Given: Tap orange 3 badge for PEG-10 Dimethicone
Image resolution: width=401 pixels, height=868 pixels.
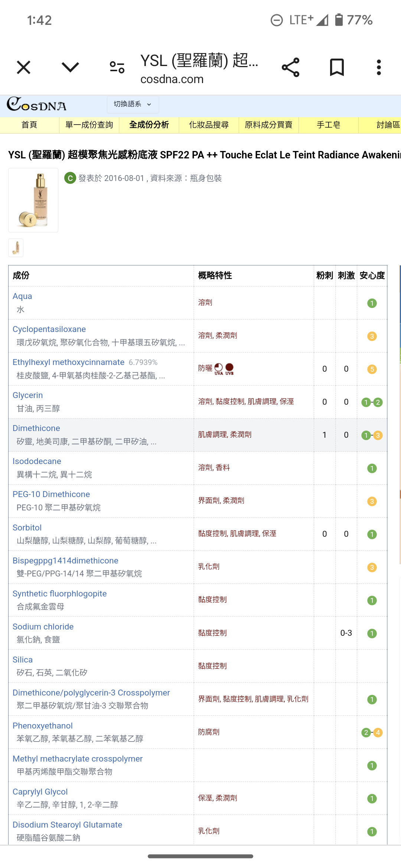Looking at the screenshot, I should tap(372, 502).
